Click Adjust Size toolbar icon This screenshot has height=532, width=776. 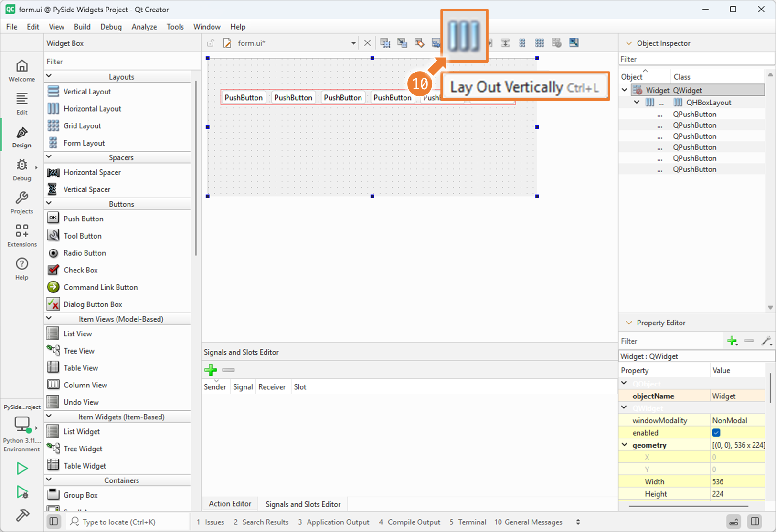pos(574,43)
